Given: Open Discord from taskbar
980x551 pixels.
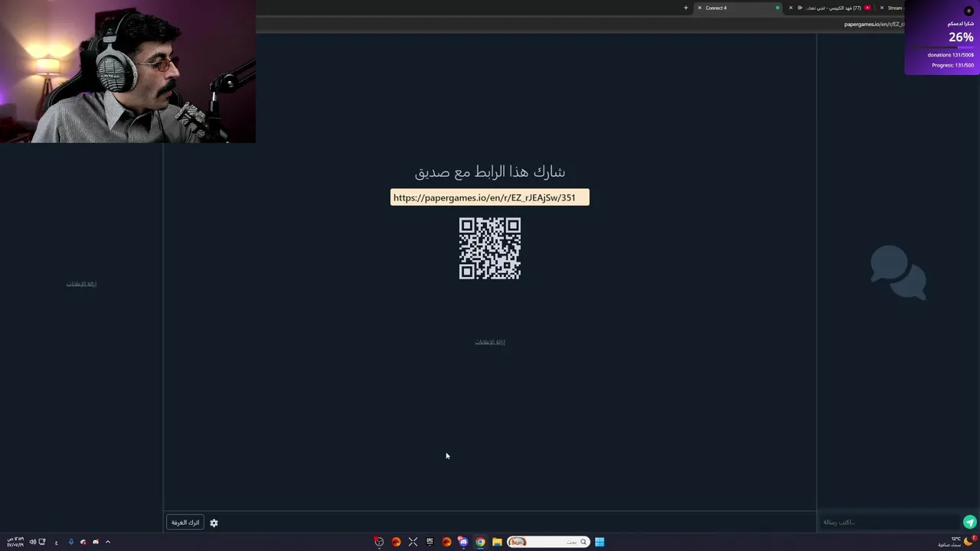Looking at the screenshot, I should (x=463, y=542).
